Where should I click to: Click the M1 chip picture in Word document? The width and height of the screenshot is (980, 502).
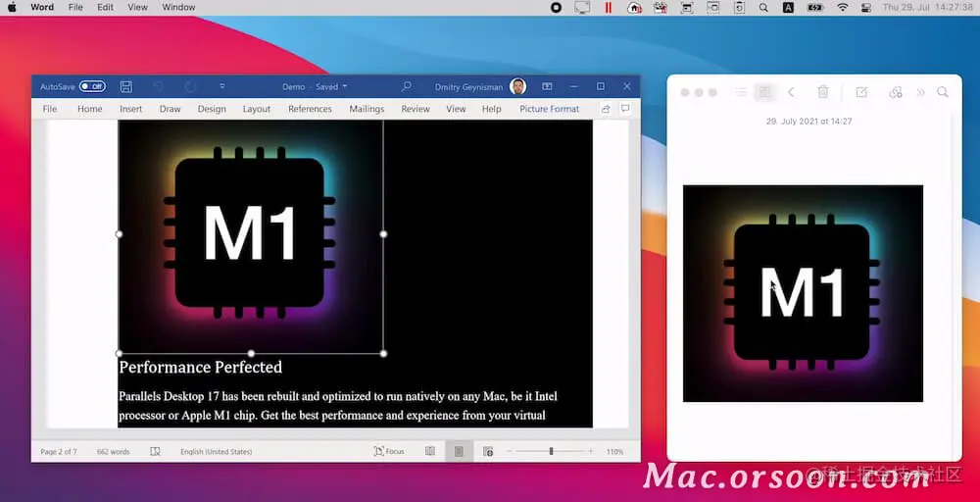click(251, 236)
